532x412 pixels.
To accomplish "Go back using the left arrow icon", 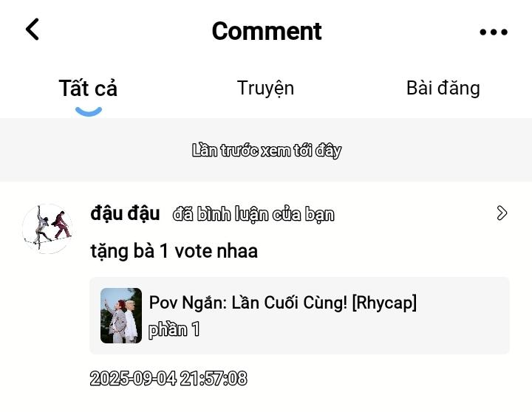I will [x=33, y=30].
